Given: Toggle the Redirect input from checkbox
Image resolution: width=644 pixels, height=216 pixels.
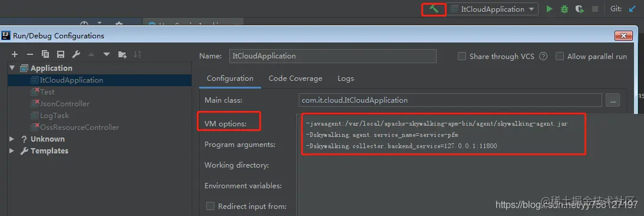Looking at the screenshot, I should coord(210,206).
